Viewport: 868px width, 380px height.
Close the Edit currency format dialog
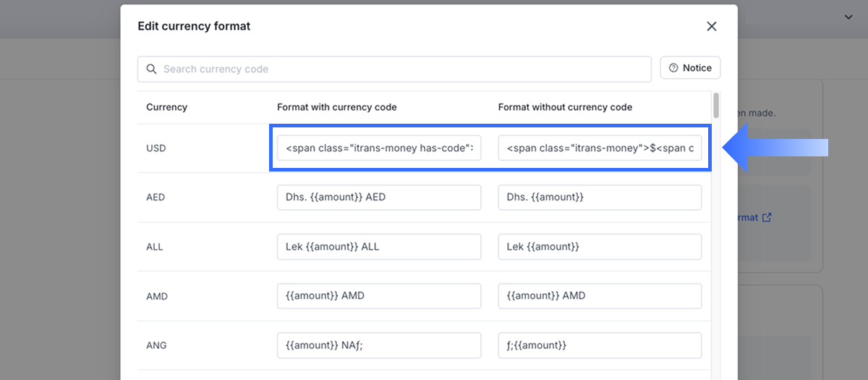(712, 27)
